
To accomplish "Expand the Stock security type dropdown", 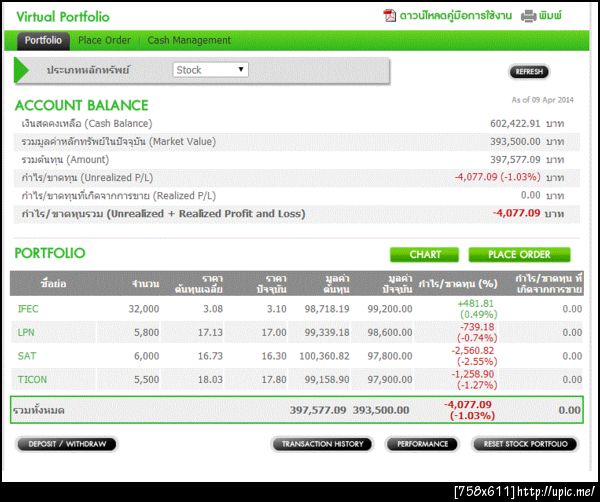I will coord(210,70).
